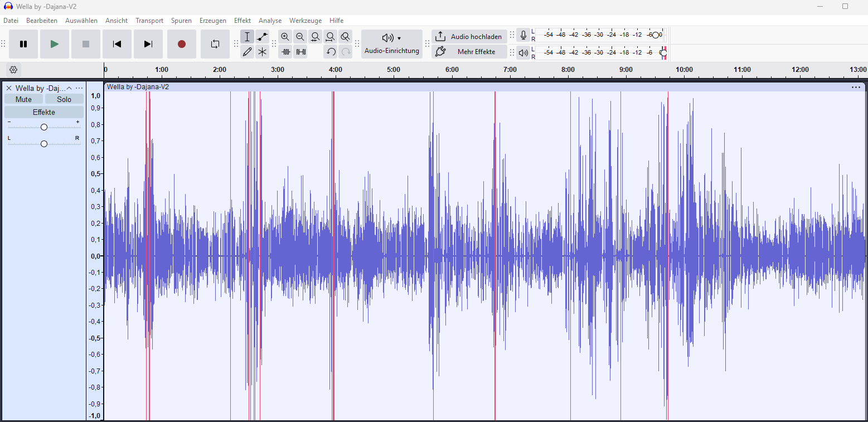This screenshot has height=422, width=868.
Task: Click the Audio hochladen button
Action: [x=469, y=37]
